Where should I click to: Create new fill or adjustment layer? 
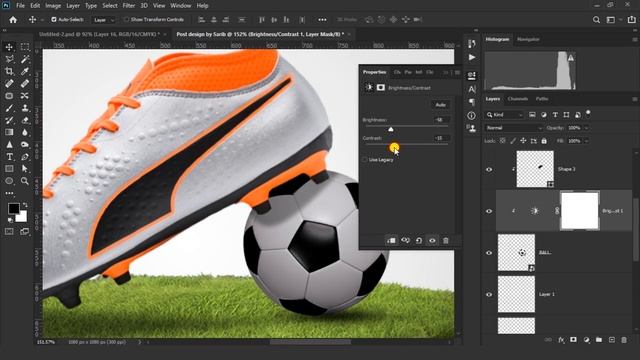pos(586,340)
